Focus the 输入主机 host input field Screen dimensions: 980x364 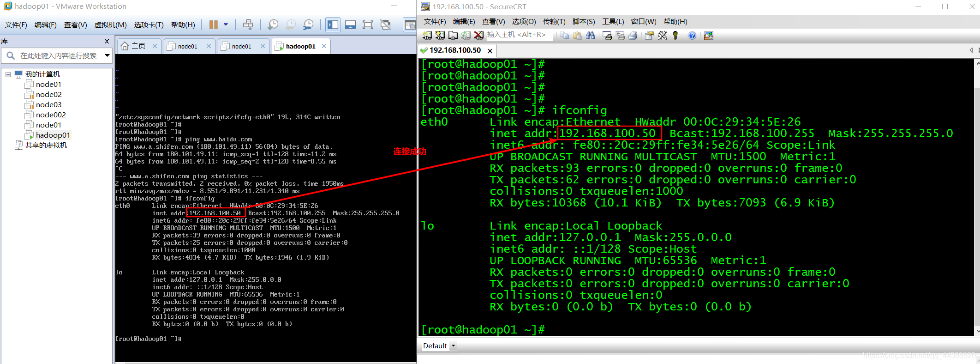[x=519, y=35]
